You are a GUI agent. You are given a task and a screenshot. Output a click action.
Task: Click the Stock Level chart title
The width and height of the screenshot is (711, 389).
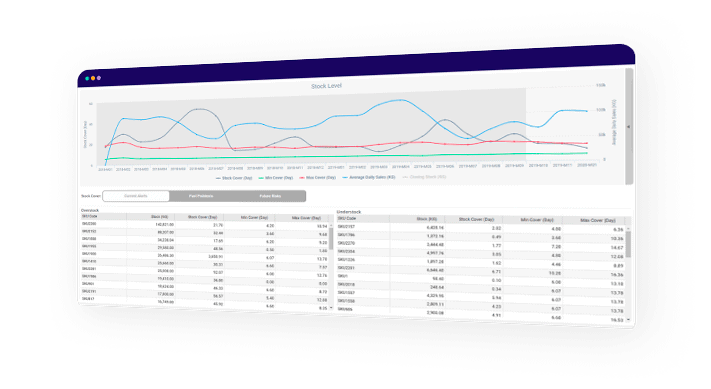(x=326, y=86)
